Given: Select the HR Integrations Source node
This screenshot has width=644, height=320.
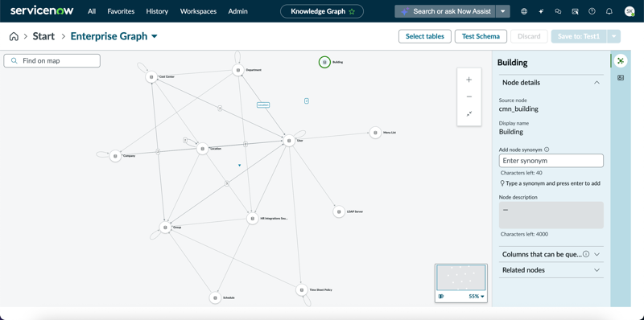Looking at the screenshot, I should point(252,219).
